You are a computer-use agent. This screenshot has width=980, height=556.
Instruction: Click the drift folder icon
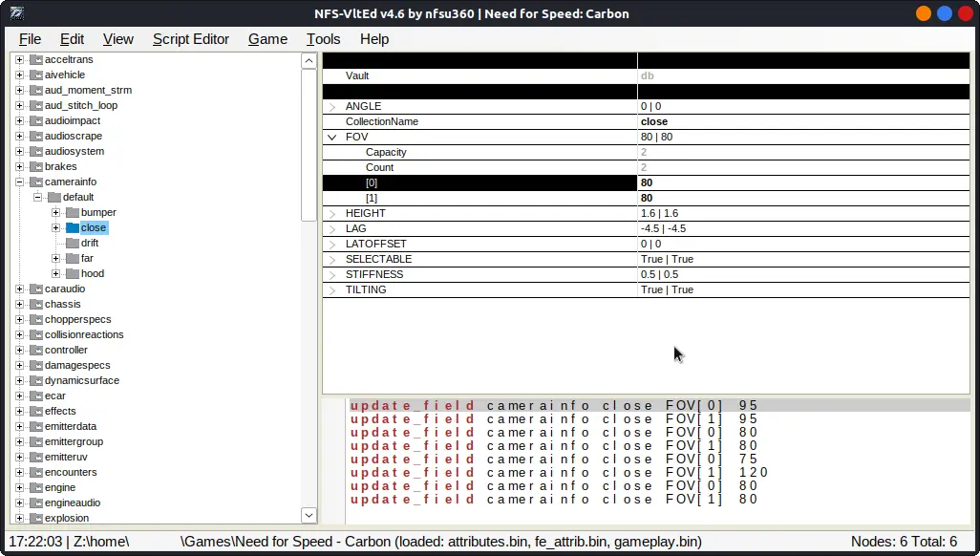pos(73,243)
